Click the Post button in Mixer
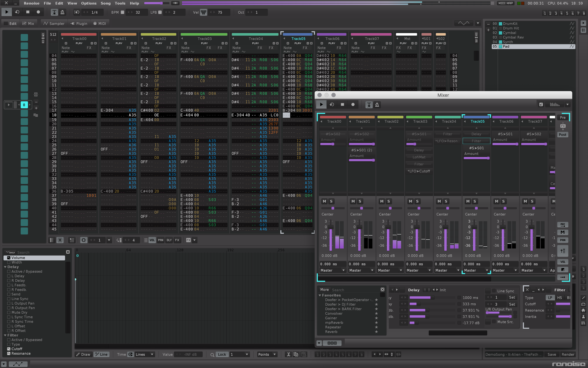Image resolution: width=588 pixels, height=368 pixels. (x=563, y=135)
